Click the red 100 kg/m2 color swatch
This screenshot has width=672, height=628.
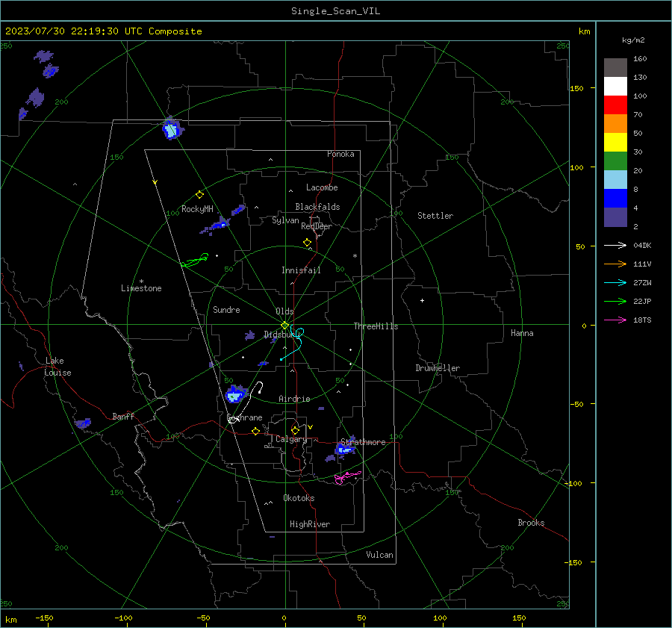(615, 105)
